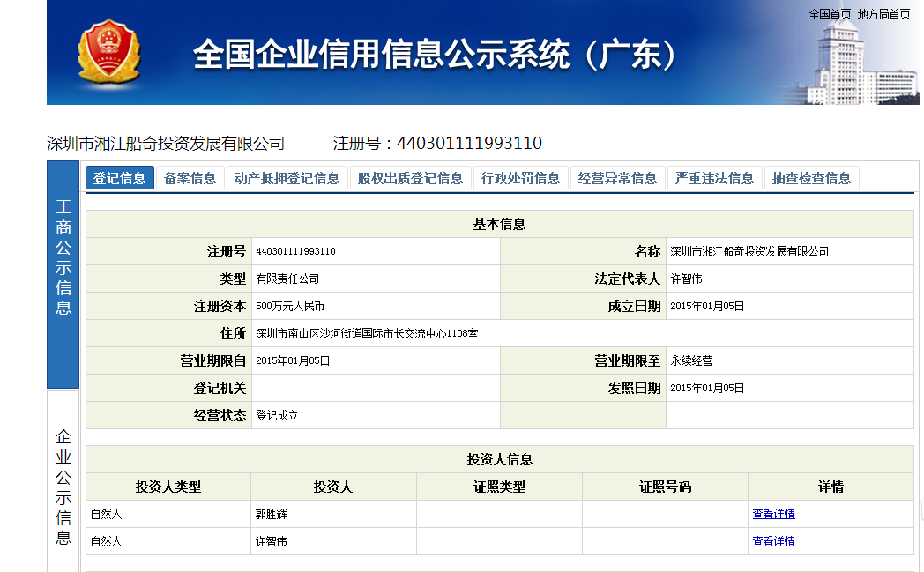Click the 投资人 column header

click(333, 487)
